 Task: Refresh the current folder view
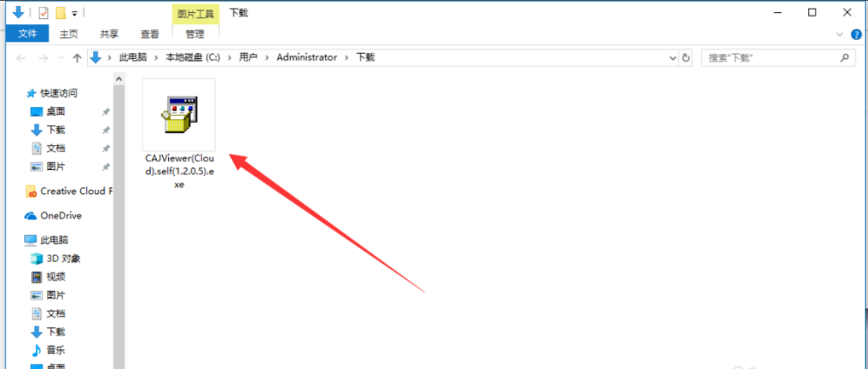pos(686,58)
